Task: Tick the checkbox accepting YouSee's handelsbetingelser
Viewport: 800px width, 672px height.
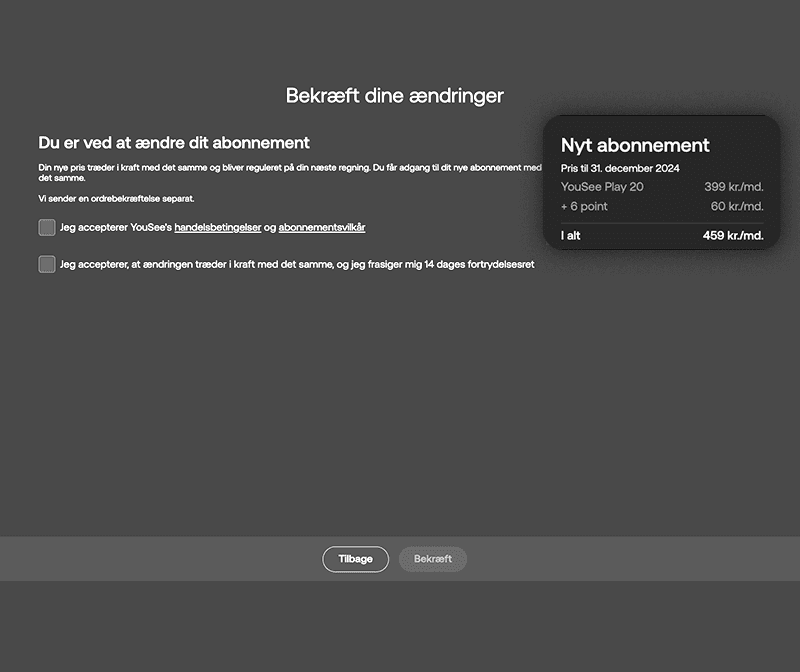Action: coord(47,228)
